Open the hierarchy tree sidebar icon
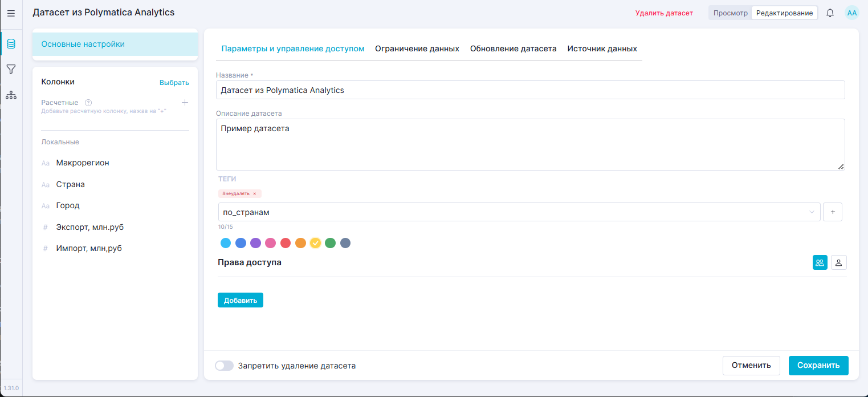Screen dimensions: 868x397 [x=11, y=95]
